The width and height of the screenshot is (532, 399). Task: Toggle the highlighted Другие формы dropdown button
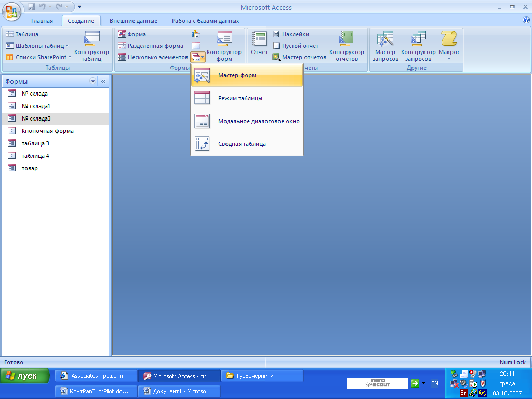click(198, 57)
